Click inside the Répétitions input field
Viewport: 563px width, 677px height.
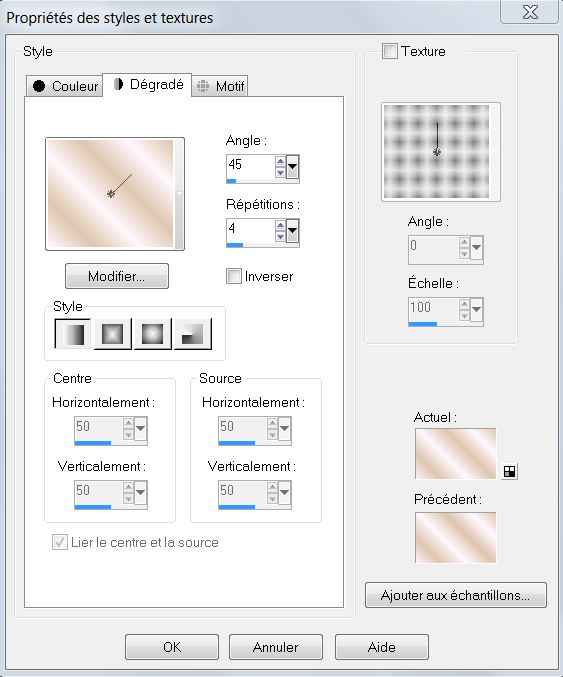click(250, 230)
